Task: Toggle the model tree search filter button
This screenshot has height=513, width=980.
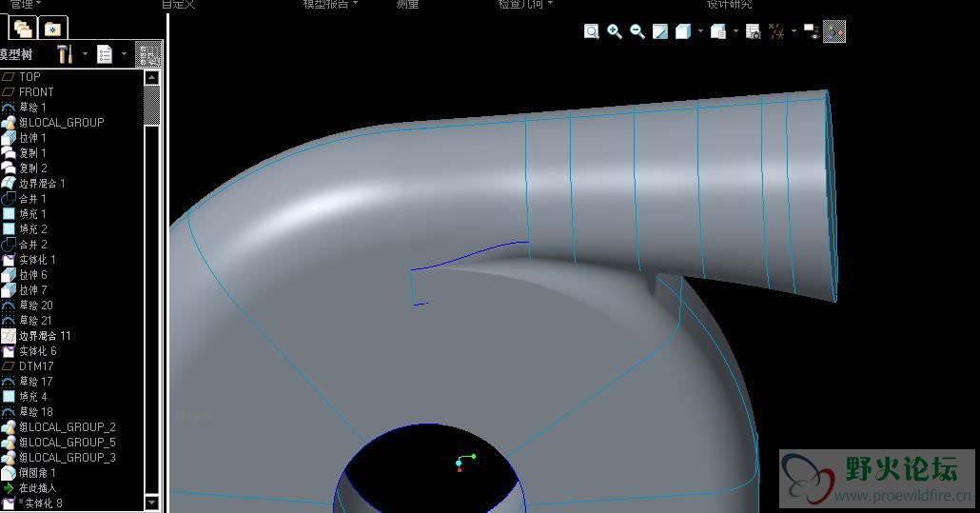Action: (148, 54)
